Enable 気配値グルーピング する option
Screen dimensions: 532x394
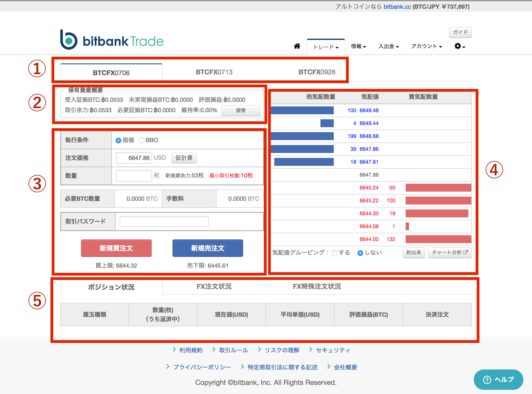[x=335, y=253]
